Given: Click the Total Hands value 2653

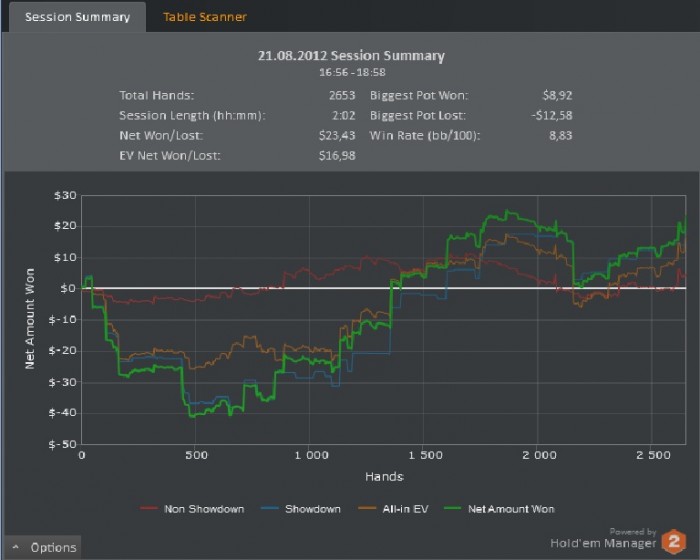Looking at the screenshot, I should 341,96.
